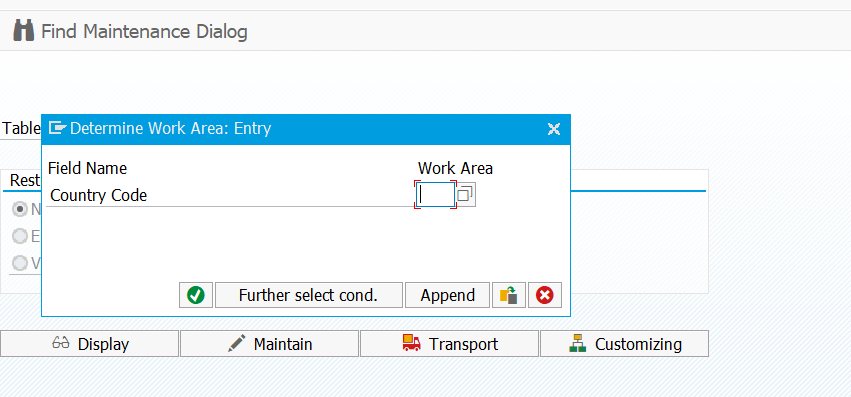Screen dimensions: 851x397
Task: Click the yellow clipboard upload icon button
Action: pyautogui.click(x=509, y=295)
